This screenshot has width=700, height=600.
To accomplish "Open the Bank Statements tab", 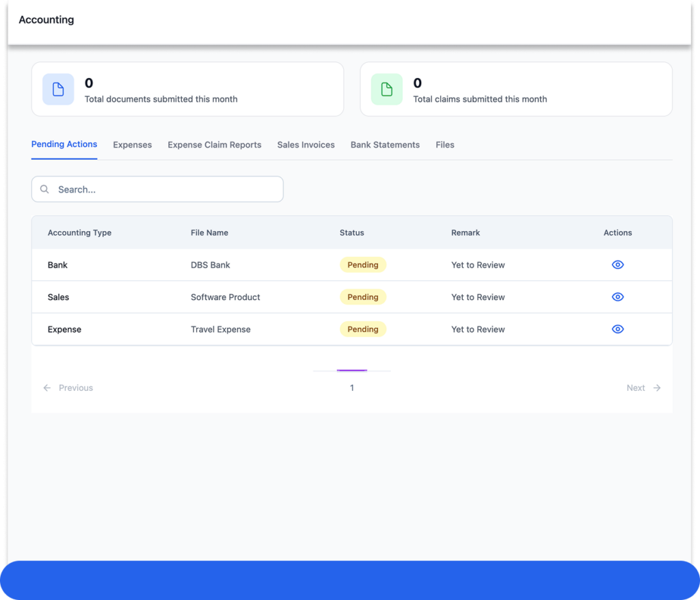I will click(385, 145).
